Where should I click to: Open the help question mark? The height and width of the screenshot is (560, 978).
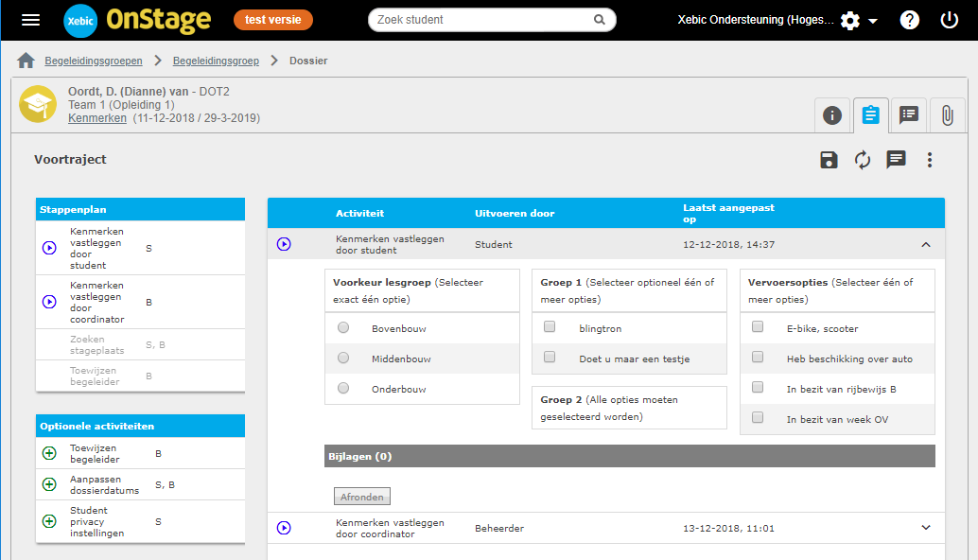tap(909, 20)
